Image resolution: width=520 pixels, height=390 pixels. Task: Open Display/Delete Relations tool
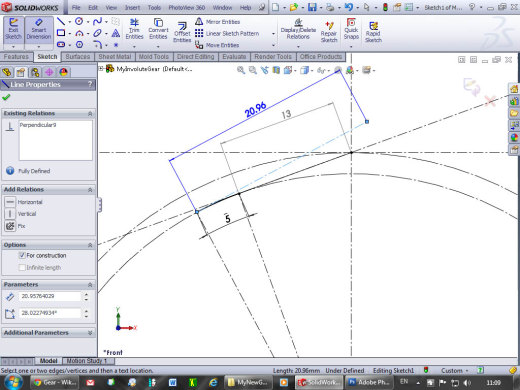pyautogui.click(x=298, y=29)
